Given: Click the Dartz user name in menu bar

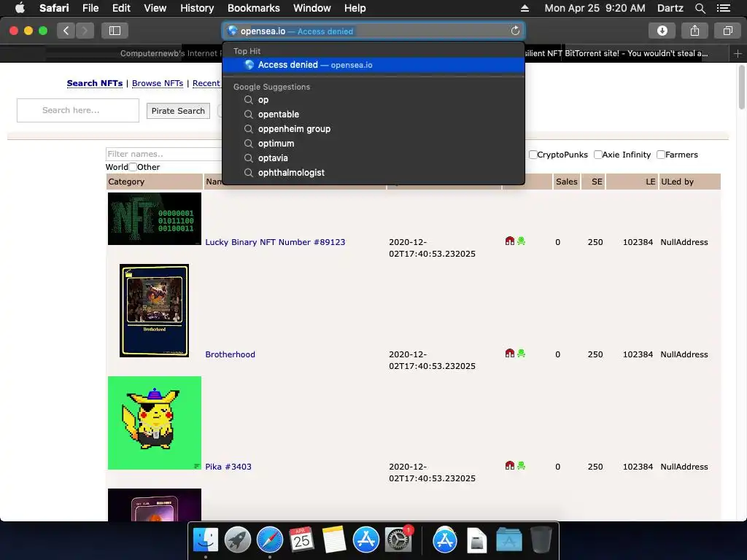Looking at the screenshot, I should (670, 8).
